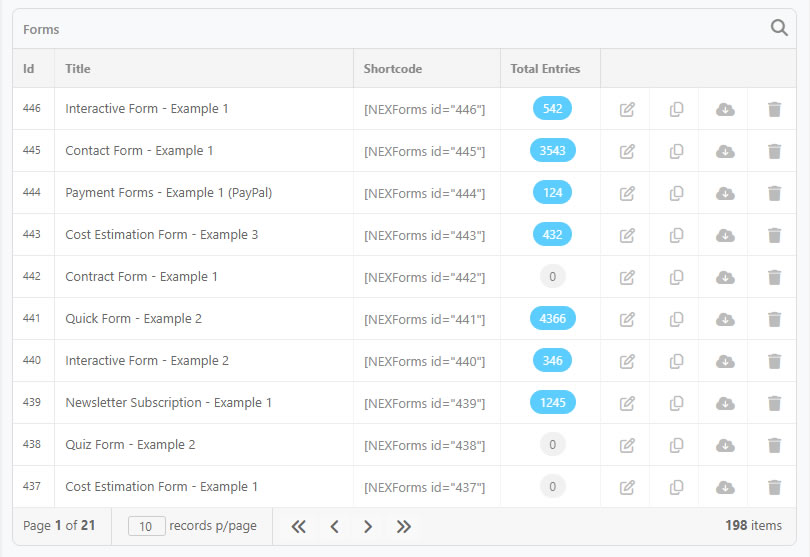
Task: Duplicate Cost Estimation Form - Example 3
Action: click(x=676, y=236)
